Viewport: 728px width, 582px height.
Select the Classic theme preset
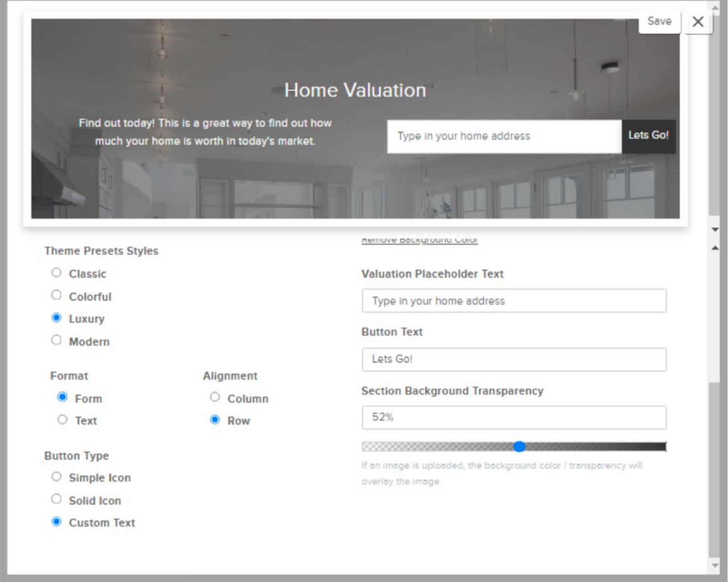pos(56,273)
